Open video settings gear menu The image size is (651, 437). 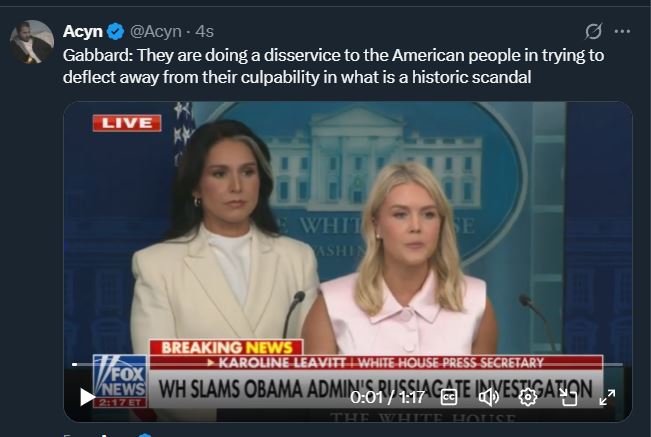528,397
